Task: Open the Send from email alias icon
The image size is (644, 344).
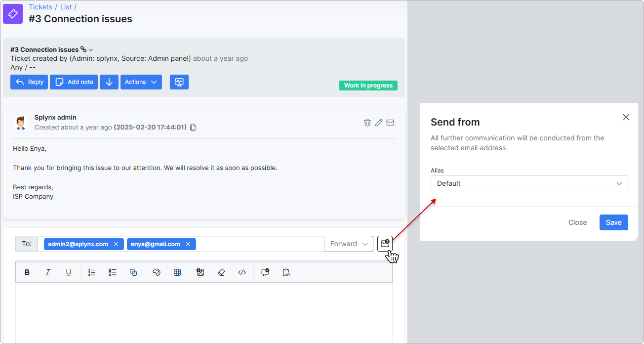Action: click(385, 244)
